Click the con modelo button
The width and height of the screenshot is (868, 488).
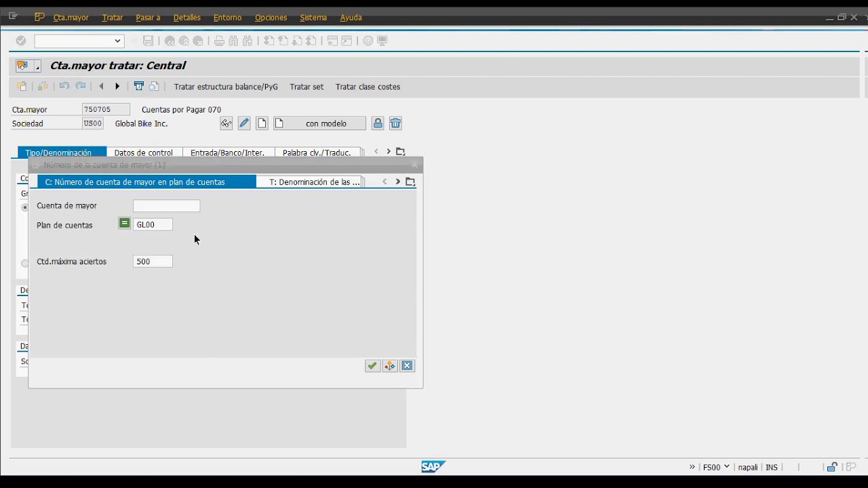click(x=319, y=123)
